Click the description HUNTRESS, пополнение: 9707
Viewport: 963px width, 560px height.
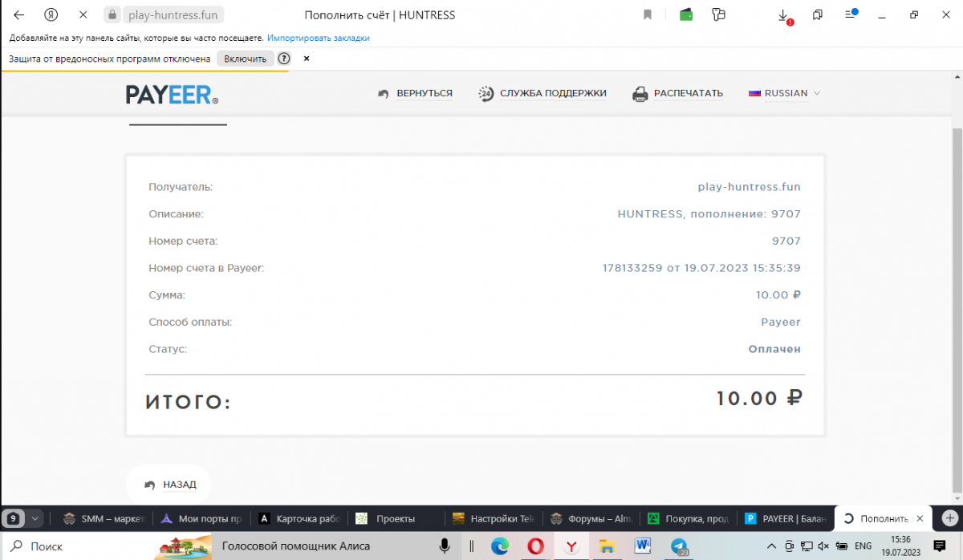pyautogui.click(x=709, y=214)
